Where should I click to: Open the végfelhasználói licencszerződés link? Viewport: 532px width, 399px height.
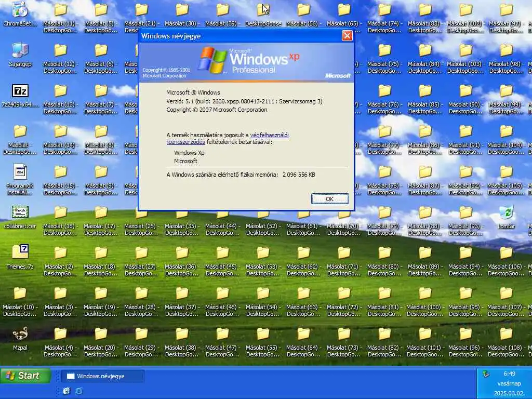[x=228, y=138]
